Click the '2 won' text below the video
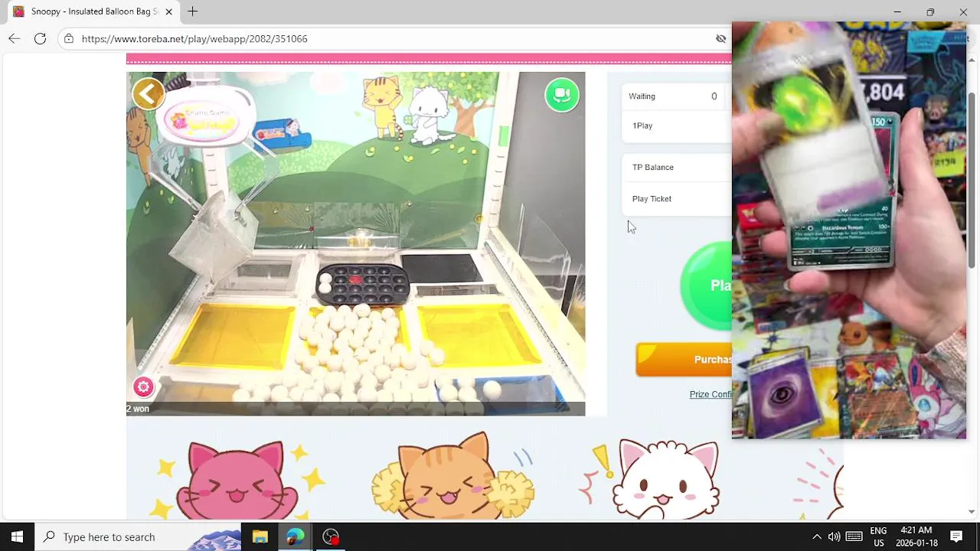Screen dimensions: 980x551 pos(138,409)
